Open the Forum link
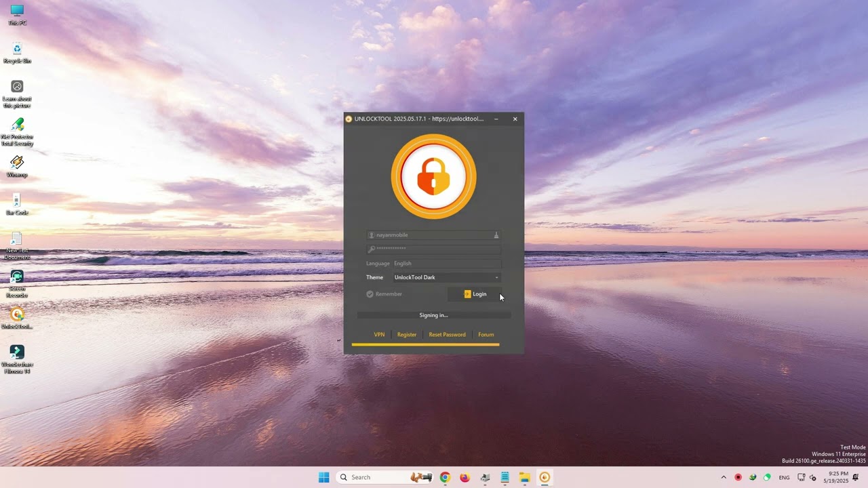Screen dimensions: 868x488 (486, 335)
